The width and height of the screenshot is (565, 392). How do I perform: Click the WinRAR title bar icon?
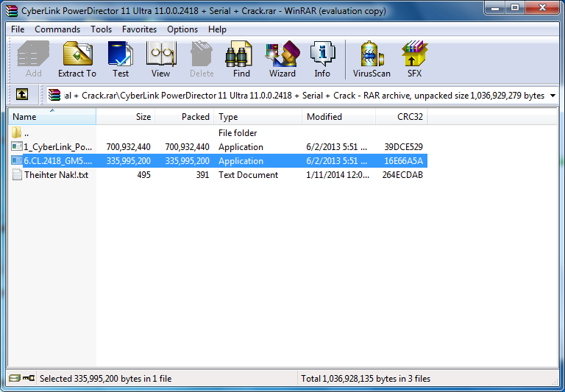[12, 11]
